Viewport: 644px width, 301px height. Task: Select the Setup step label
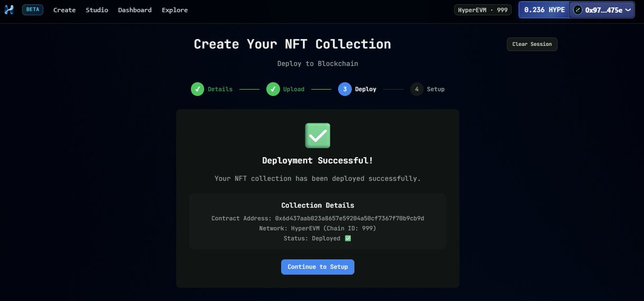[x=436, y=89]
